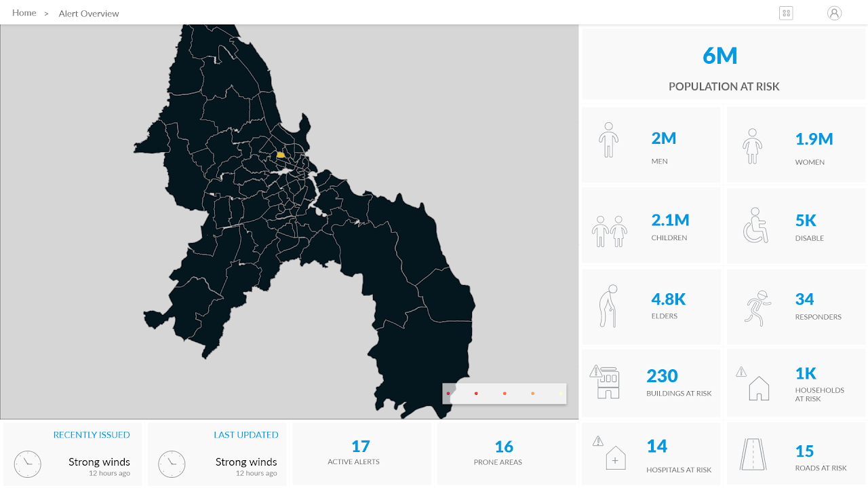
Task: Go to Home in the breadcrumb
Action: pyautogui.click(x=24, y=13)
